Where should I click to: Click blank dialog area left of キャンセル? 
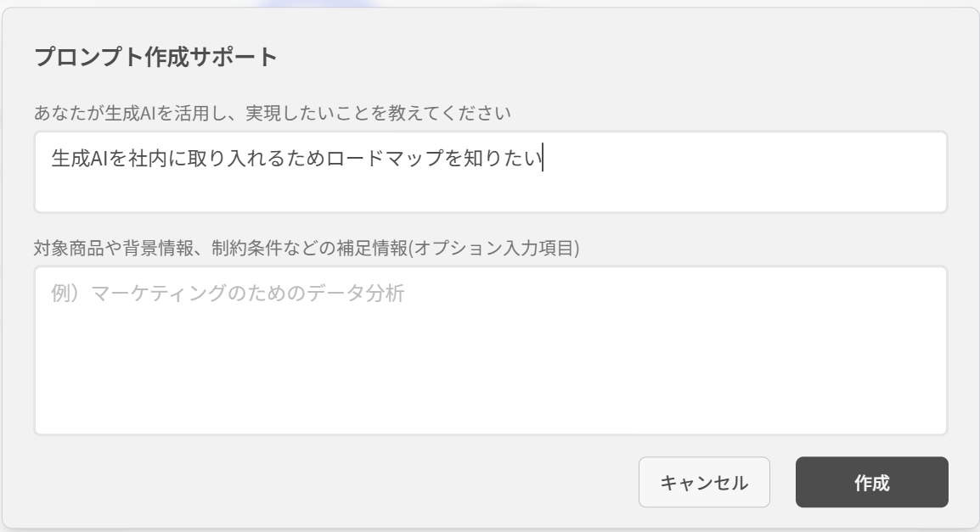coord(331,481)
